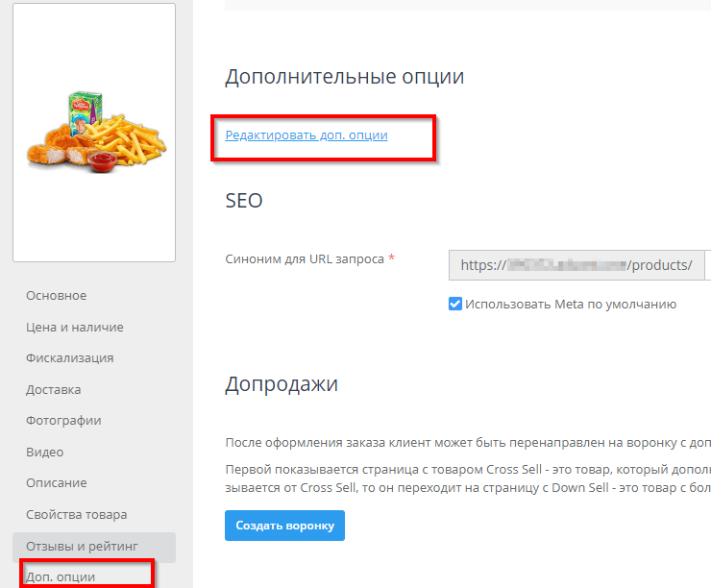Open the Видео sidebar section
711x588 pixels.
44,452
